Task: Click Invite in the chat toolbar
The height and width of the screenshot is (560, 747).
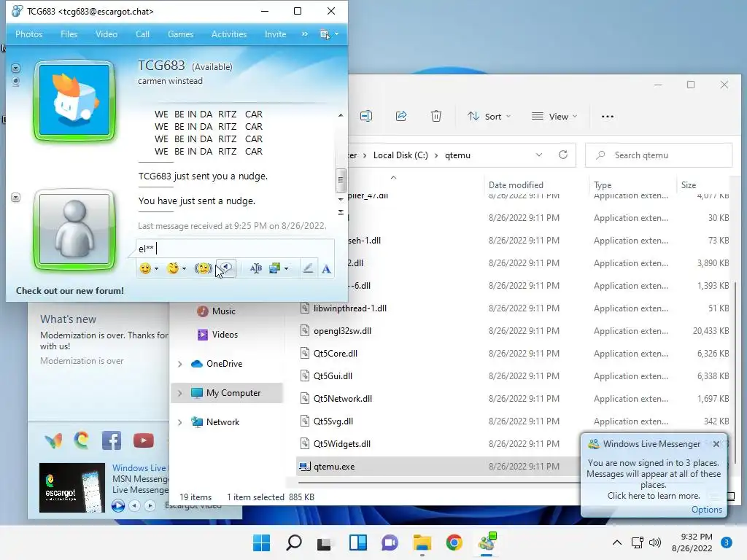Action: (x=275, y=34)
